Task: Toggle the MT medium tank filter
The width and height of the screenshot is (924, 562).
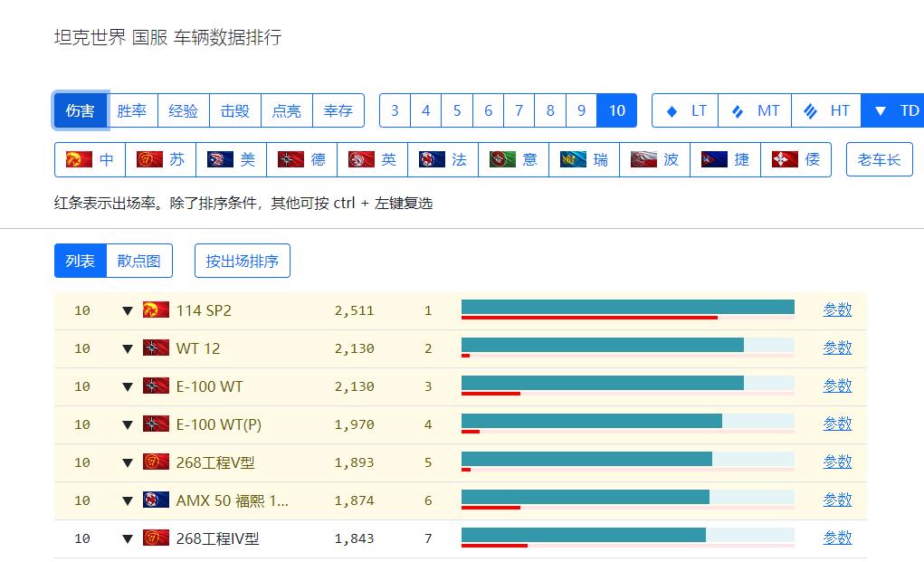Action: click(x=755, y=110)
